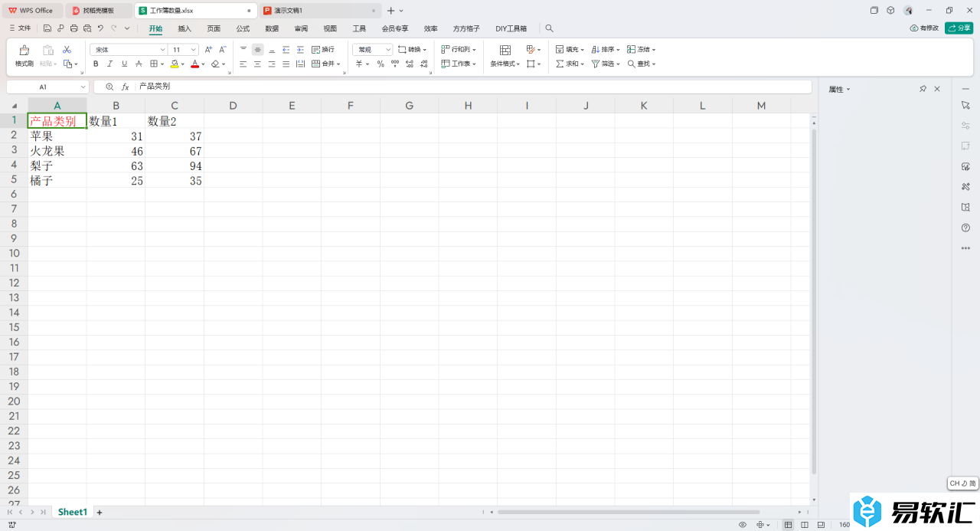
Task: Open the Name Box A1 dropdown arrow
Action: 82,87
